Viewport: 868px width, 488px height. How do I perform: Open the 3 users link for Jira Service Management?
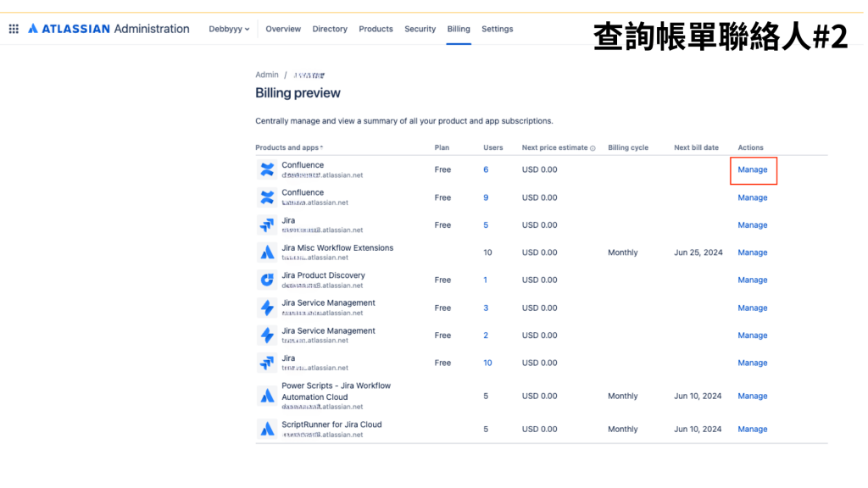point(486,308)
